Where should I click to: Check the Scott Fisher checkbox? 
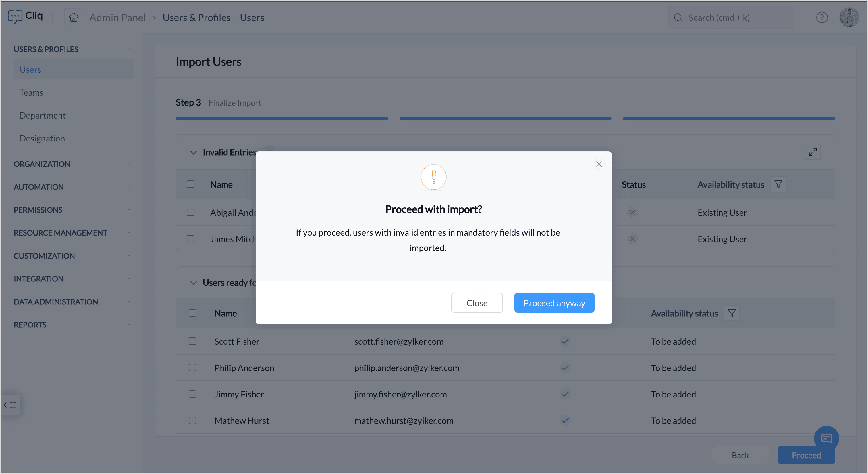tap(192, 341)
